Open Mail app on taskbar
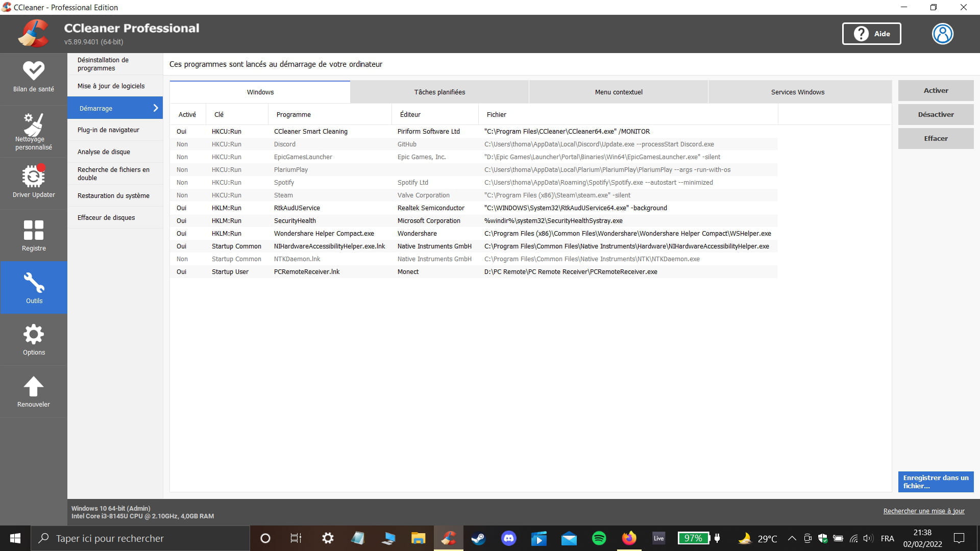Viewport: 980px width, 551px height. click(x=569, y=538)
